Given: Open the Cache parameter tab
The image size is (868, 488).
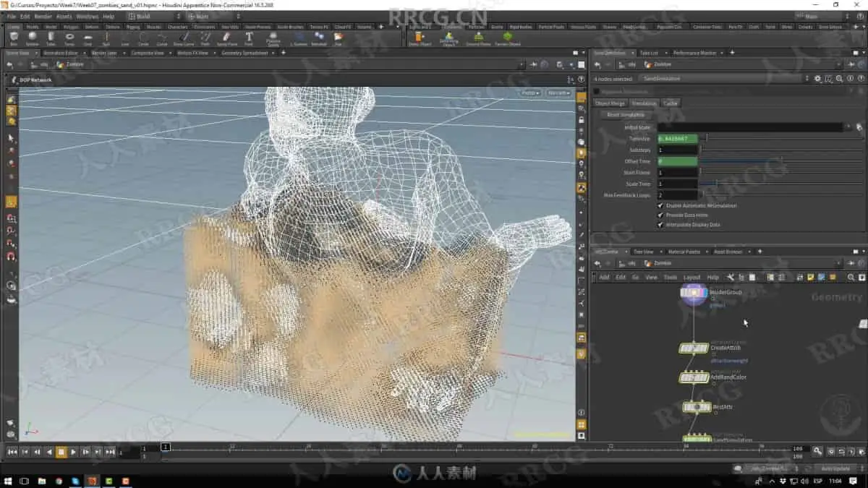Looking at the screenshot, I should (x=671, y=103).
